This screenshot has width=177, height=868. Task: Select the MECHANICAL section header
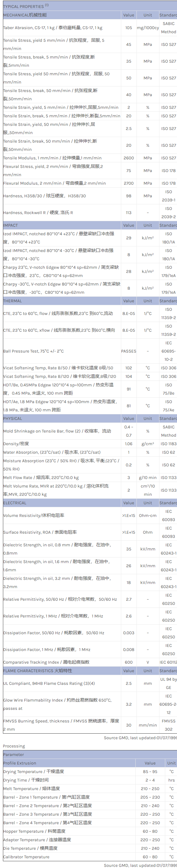point(25,15)
